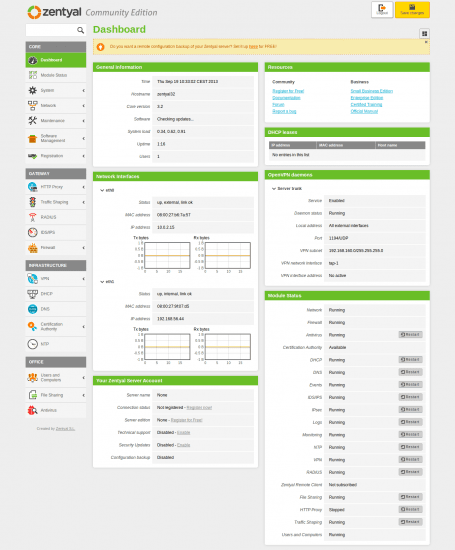Image resolution: width=455 pixels, height=550 pixels.
Task: Collapse the eth1 interface section
Action: point(102,282)
